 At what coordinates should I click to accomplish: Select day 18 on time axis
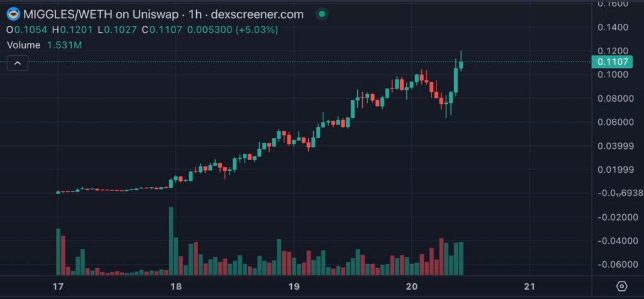tap(176, 286)
